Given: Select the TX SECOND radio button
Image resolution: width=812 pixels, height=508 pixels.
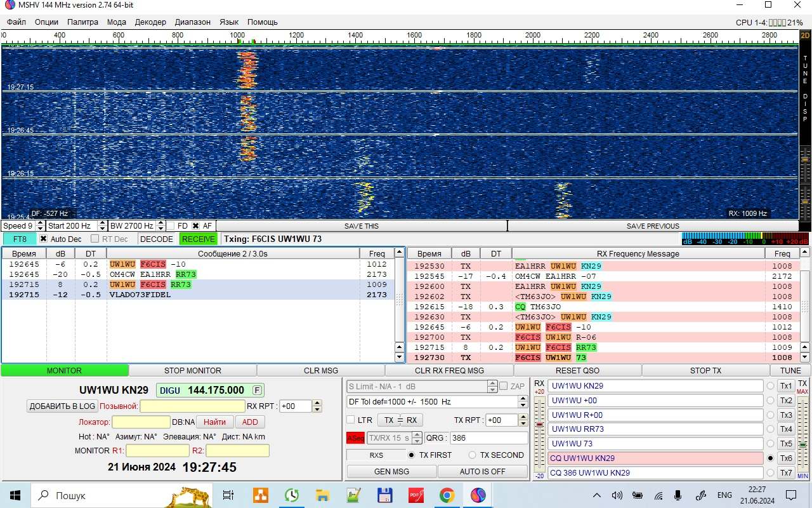Looking at the screenshot, I should pyautogui.click(x=472, y=455).
